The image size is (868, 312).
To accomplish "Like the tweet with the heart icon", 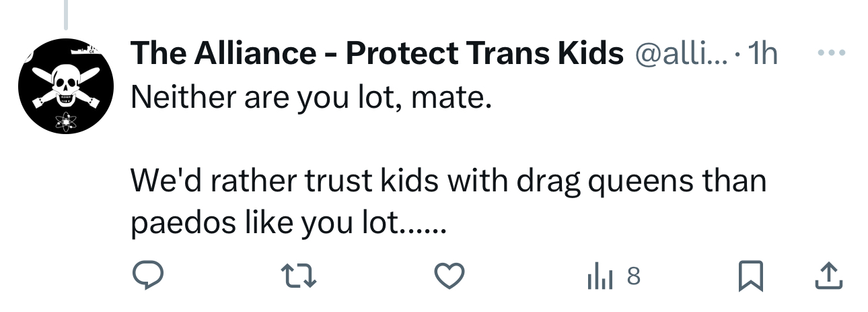I will (449, 275).
